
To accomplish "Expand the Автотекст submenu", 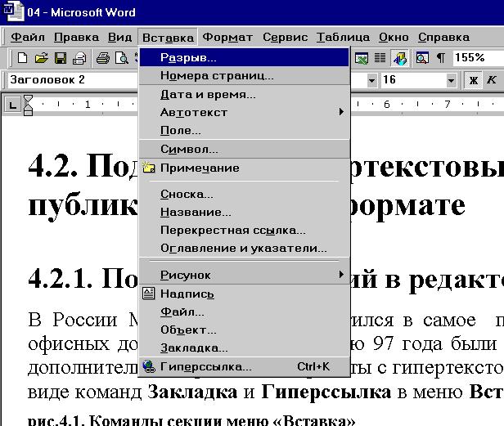I will [x=245, y=112].
